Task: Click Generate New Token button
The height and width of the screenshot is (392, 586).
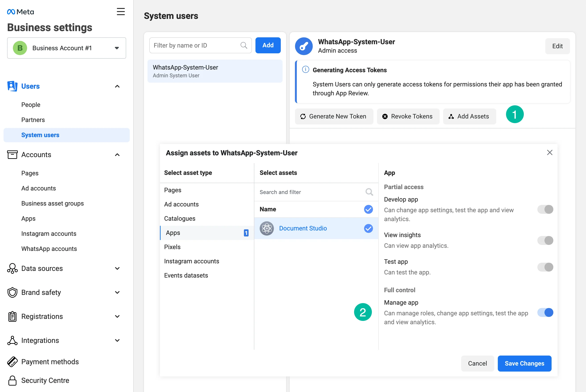Action: point(334,116)
